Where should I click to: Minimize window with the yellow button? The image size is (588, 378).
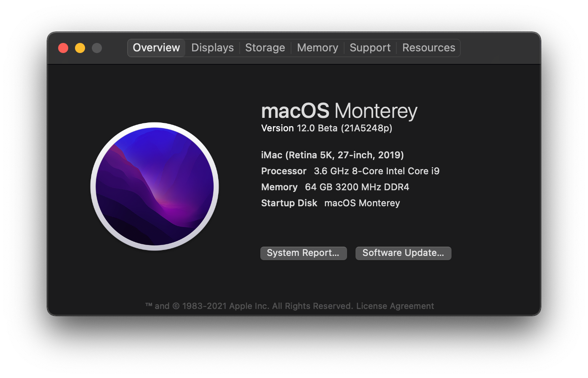(80, 48)
